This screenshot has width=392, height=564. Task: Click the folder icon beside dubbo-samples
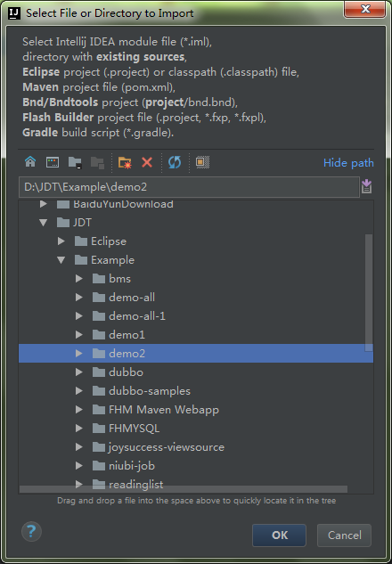(99, 390)
